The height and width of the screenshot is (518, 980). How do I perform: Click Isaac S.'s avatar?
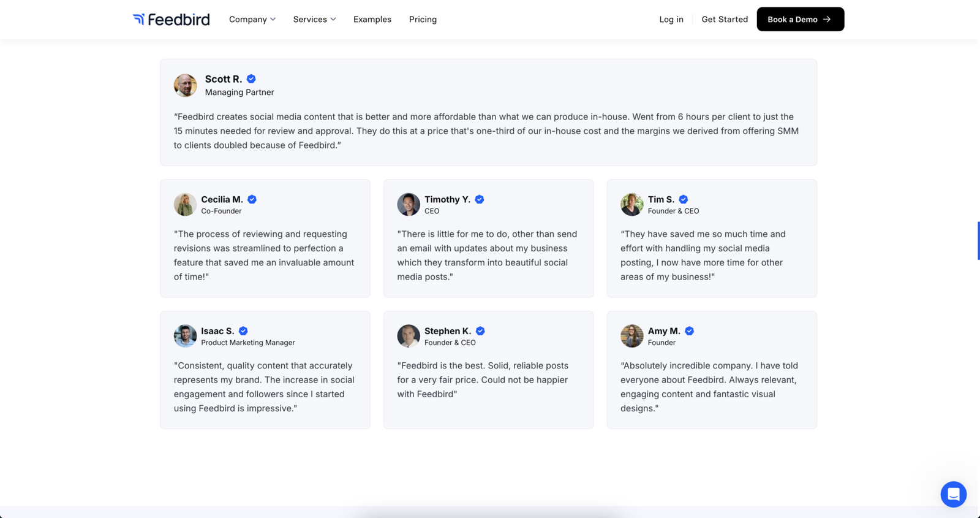pos(185,336)
